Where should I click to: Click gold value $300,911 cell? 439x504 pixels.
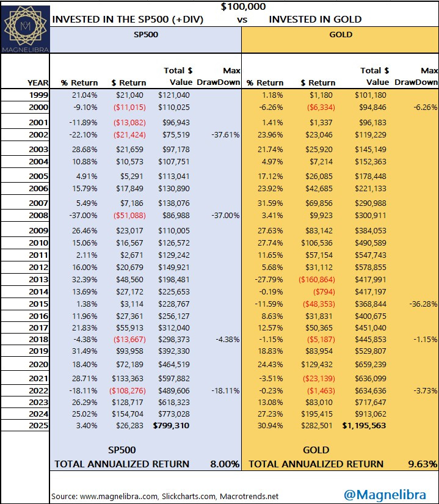tap(370, 216)
